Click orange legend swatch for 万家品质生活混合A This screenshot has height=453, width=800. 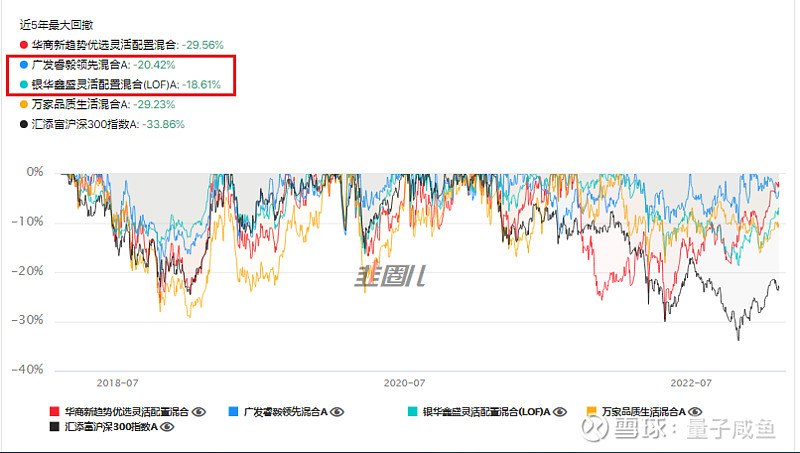click(592, 412)
